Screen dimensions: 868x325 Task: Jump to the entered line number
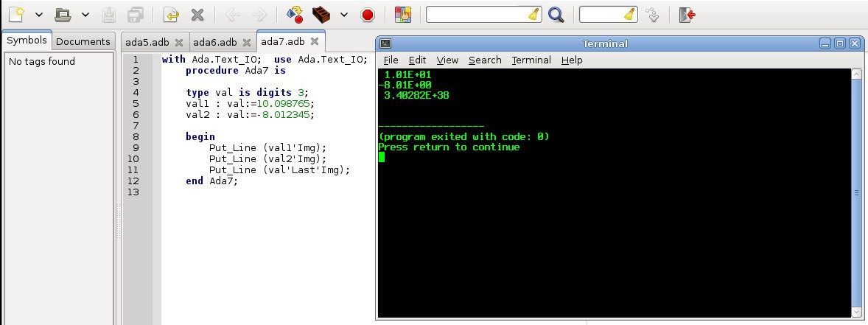[x=654, y=15]
